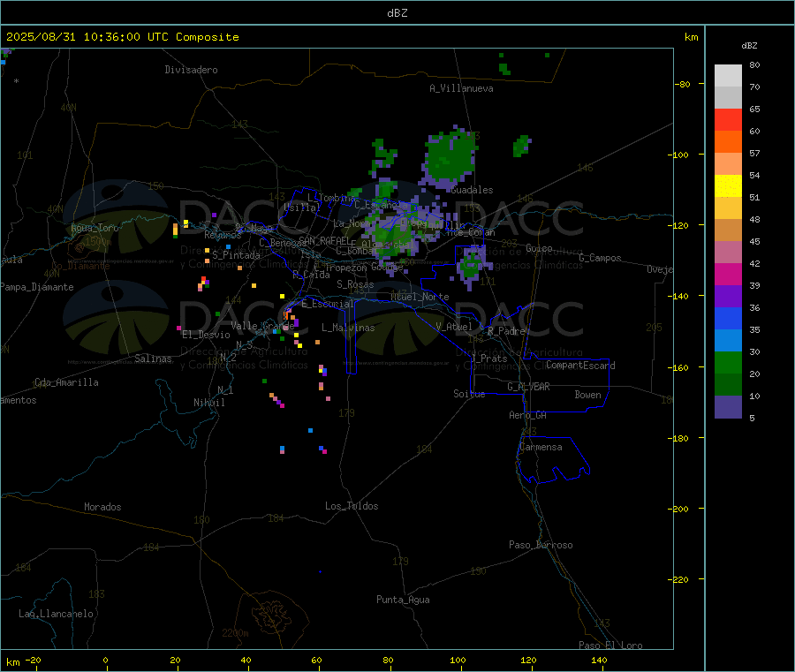
Task: Click the Bowen label
Action: pyautogui.click(x=587, y=395)
